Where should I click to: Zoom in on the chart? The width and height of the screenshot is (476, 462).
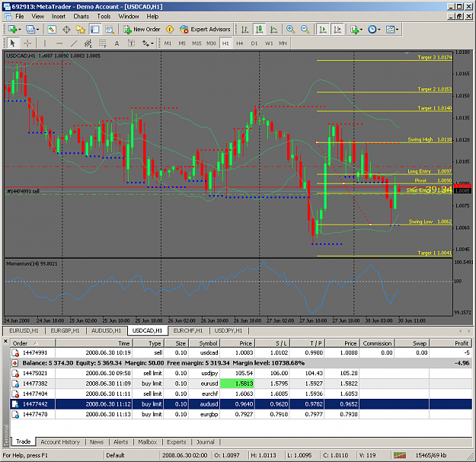coord(290,30)
